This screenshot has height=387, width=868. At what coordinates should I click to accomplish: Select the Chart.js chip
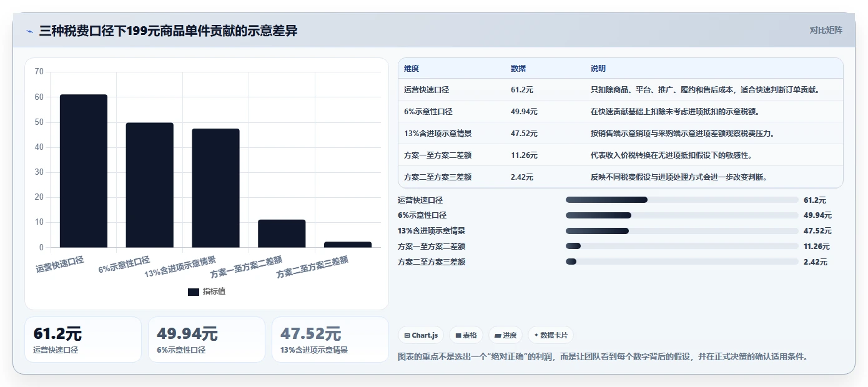[421, 335]
